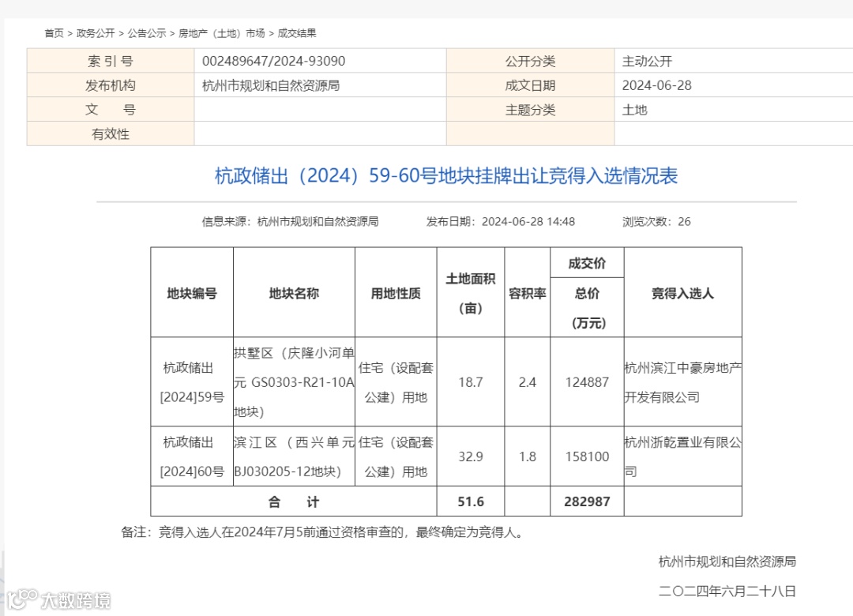Select the 公开分类 label cell
This screenshot has height=616, width=853.
point(531,61)
